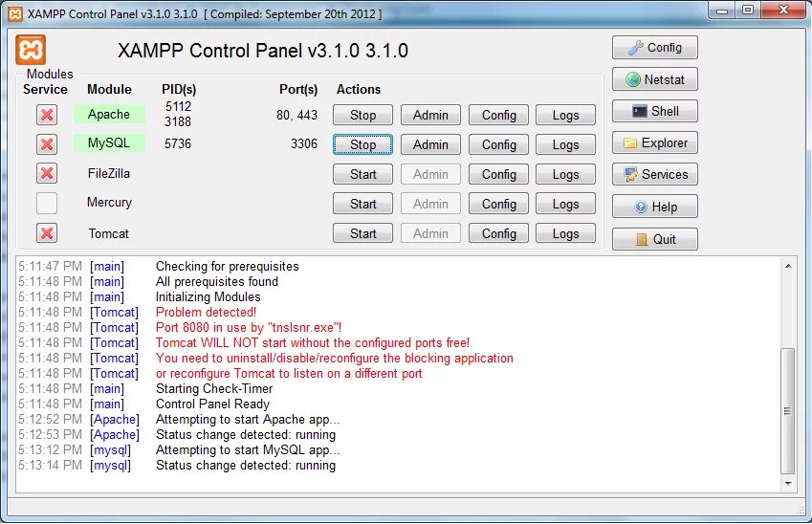The width and height of the screenshot is (812, 524).
Task: Click log line "Starting Check-Timer"
Action: click(214, 389)
